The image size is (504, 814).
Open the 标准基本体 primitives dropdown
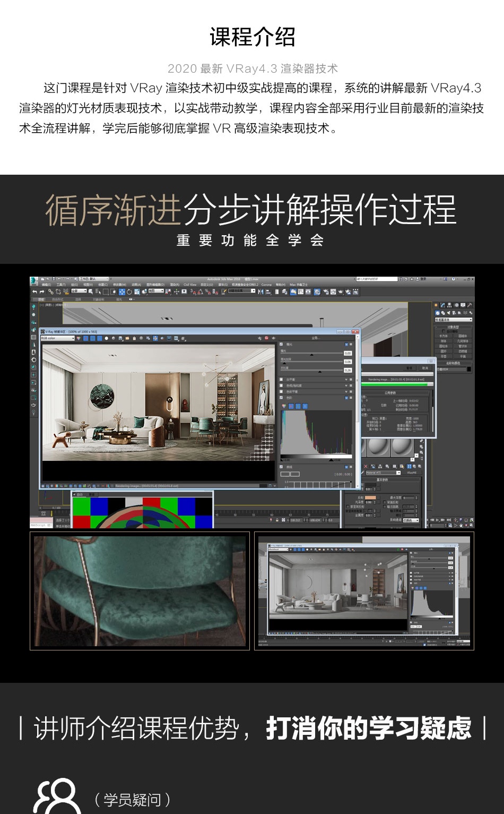pos(453,320)
